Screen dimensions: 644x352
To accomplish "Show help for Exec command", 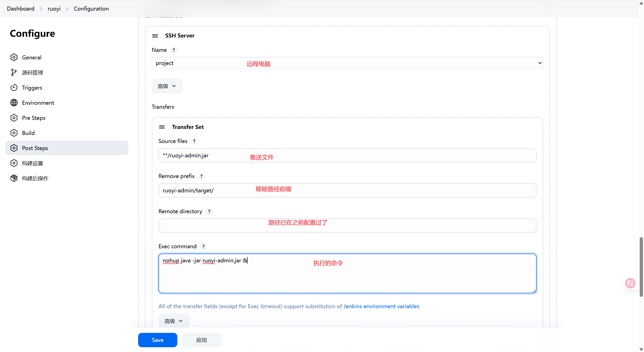I will point(203,247).
